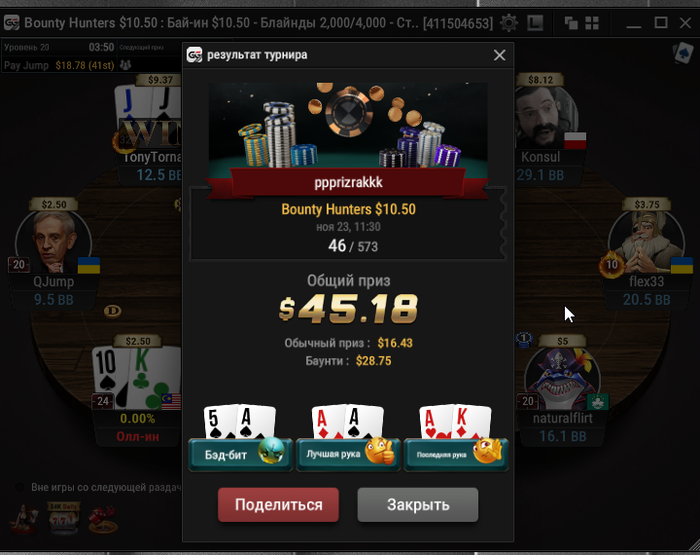Close the tournament result dialog
Screen dimensions: 700x555
point(500,55)
